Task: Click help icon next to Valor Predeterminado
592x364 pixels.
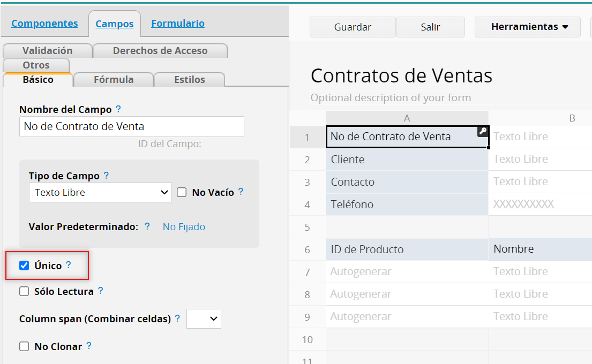Action: (x=147, y=226)
